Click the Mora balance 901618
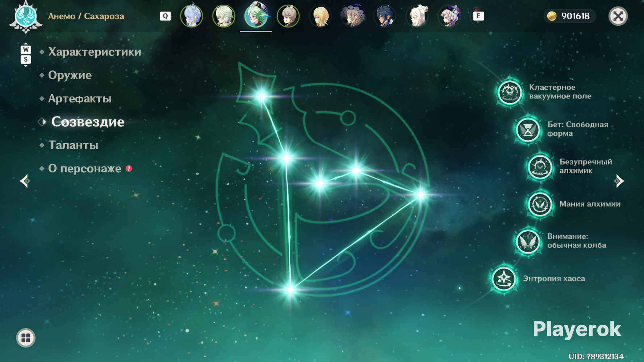The height and width of the screenshot is (362, 644). click(575, 16)
